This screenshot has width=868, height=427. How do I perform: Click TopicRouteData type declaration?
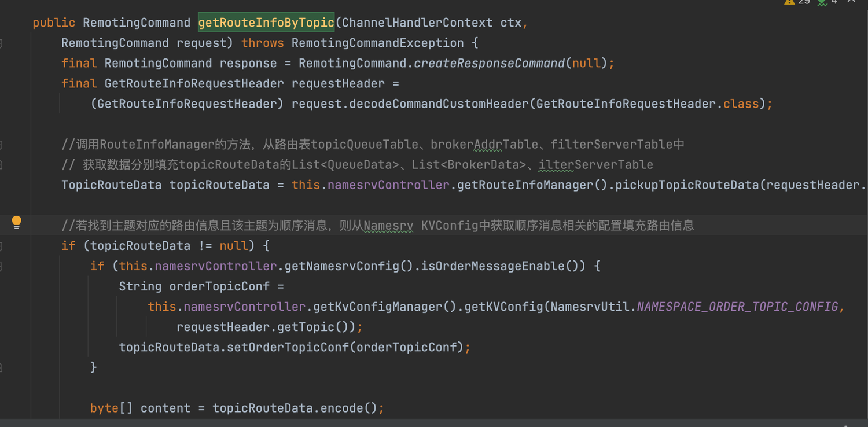112,185
